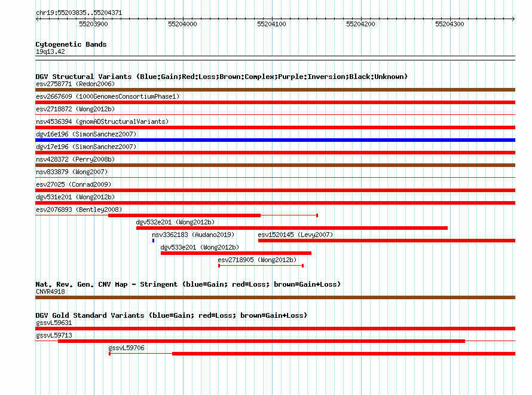Select variant label nsv833879 (Wong2007)

pos(72,172)
